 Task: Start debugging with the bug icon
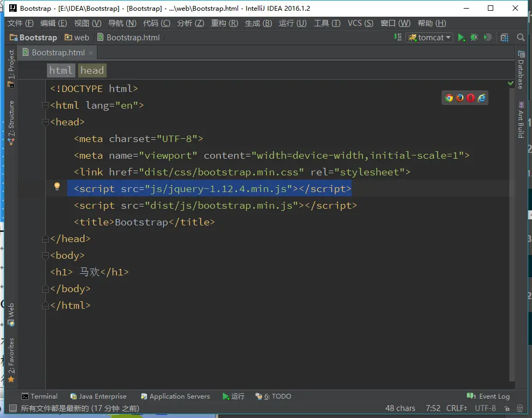[474, 38]
